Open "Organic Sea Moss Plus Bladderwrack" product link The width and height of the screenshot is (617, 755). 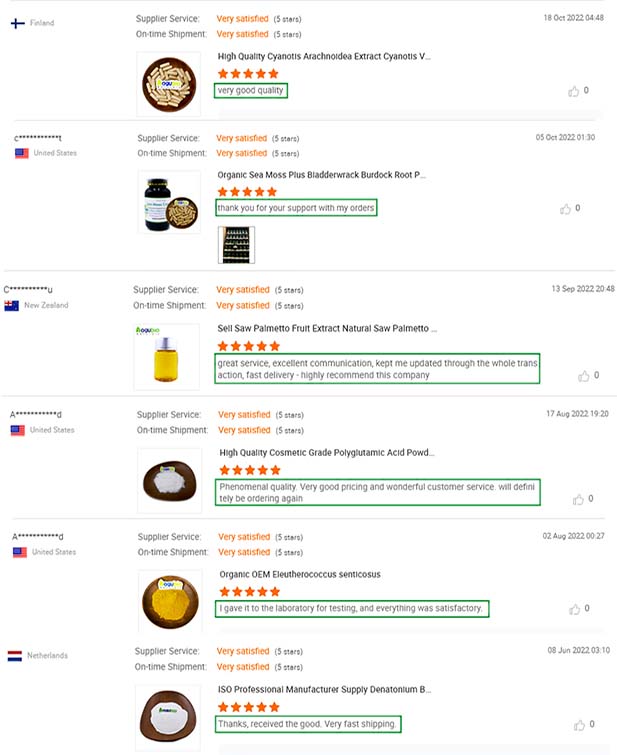322,174
